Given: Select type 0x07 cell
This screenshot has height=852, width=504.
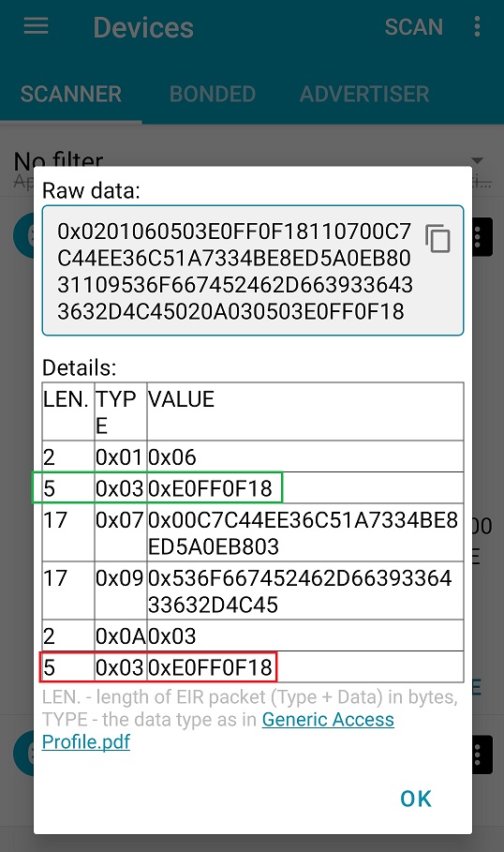Looking at the screenshot, I should [x=120, y=532].
